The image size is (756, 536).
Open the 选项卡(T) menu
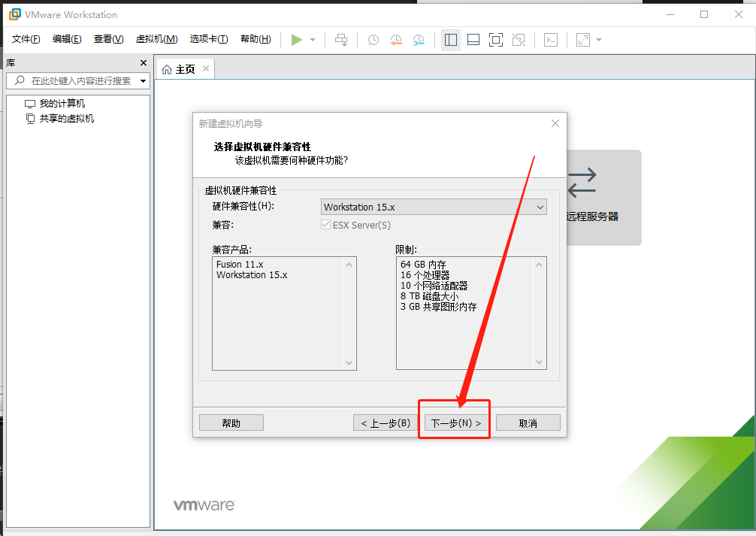(209, 39)
